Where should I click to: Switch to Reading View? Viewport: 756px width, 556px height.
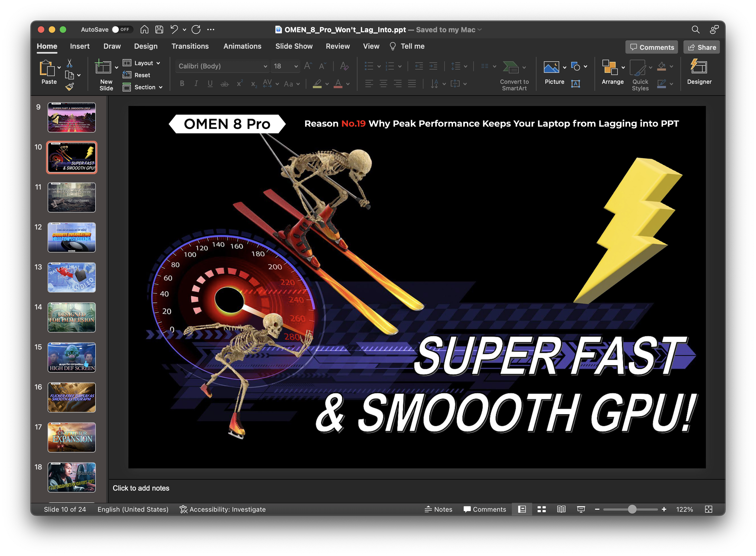pyautogui.click(x=561, y=509)
